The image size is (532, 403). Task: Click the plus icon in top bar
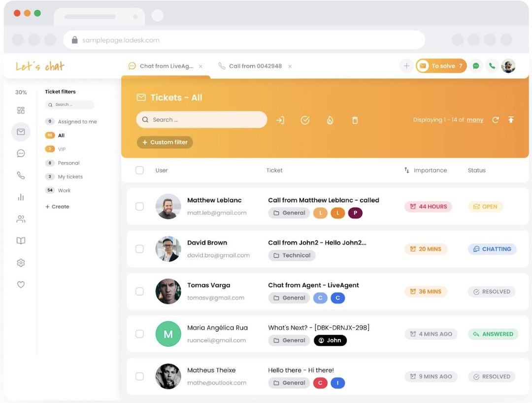coord(406,66)
